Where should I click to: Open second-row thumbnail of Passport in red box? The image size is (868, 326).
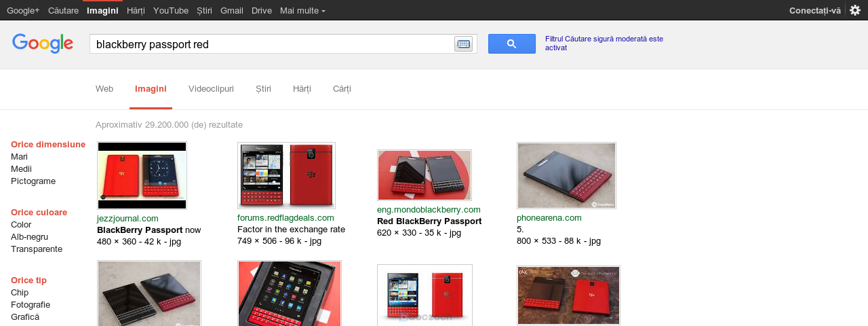tap(290, 293)
